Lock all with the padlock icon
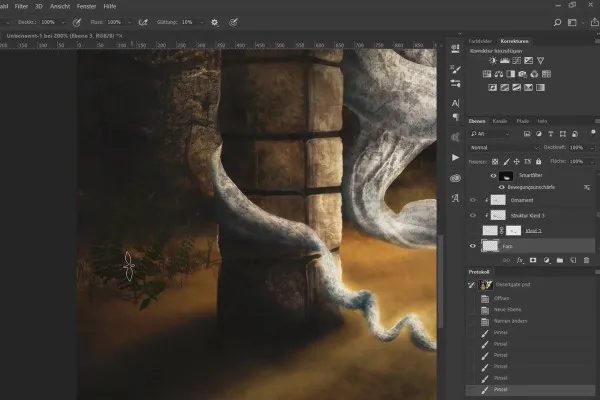 tap(538, 162)
